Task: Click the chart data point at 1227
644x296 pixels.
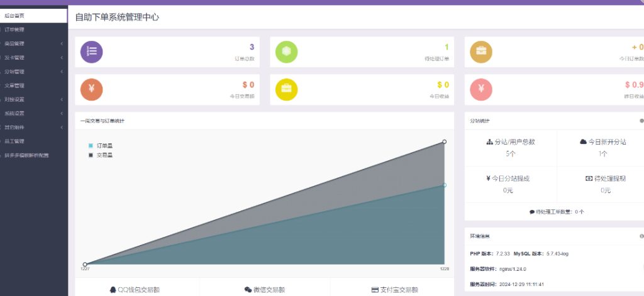Action: click(x=85, y=265)
